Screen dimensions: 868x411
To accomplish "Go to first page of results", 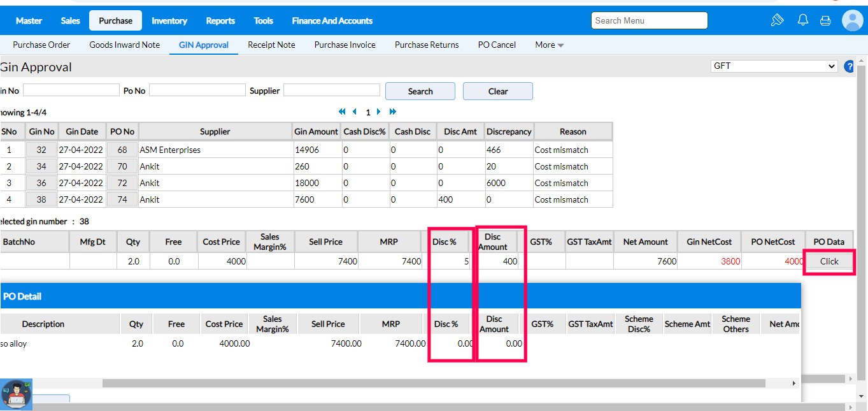I will click(x=343, y=112).
